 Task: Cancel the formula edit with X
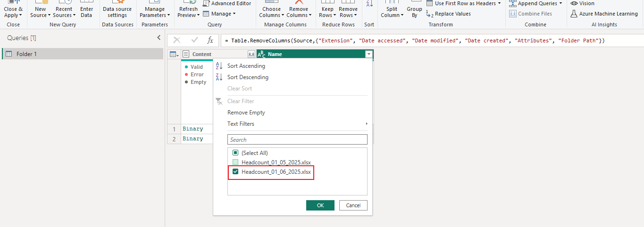(x=177, y=41)
